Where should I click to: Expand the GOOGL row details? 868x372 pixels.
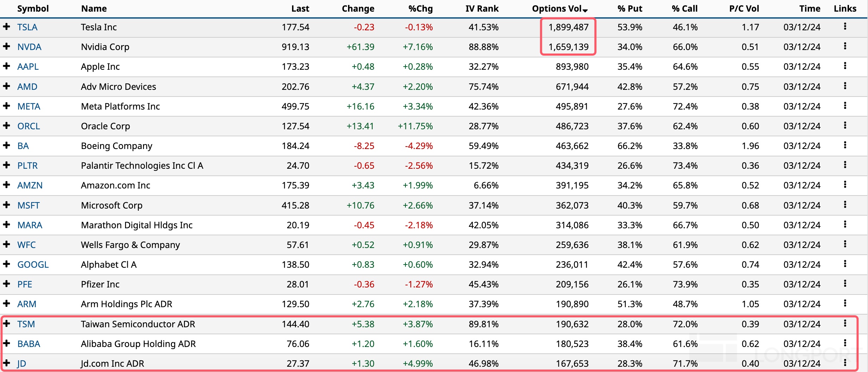click(x=6, y=264)
